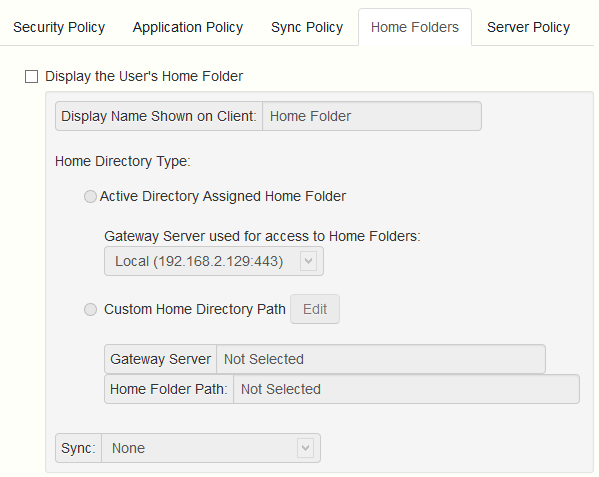Click the Display the User's Home Folder label

click(x=144, y=76)
